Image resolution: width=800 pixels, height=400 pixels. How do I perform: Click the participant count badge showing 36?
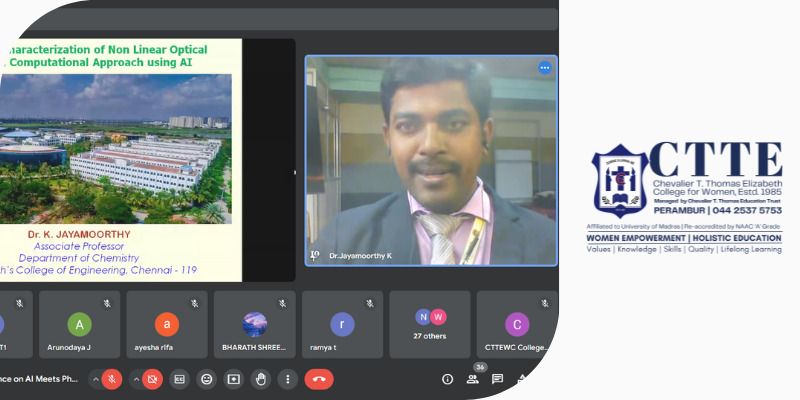point(480,367)
